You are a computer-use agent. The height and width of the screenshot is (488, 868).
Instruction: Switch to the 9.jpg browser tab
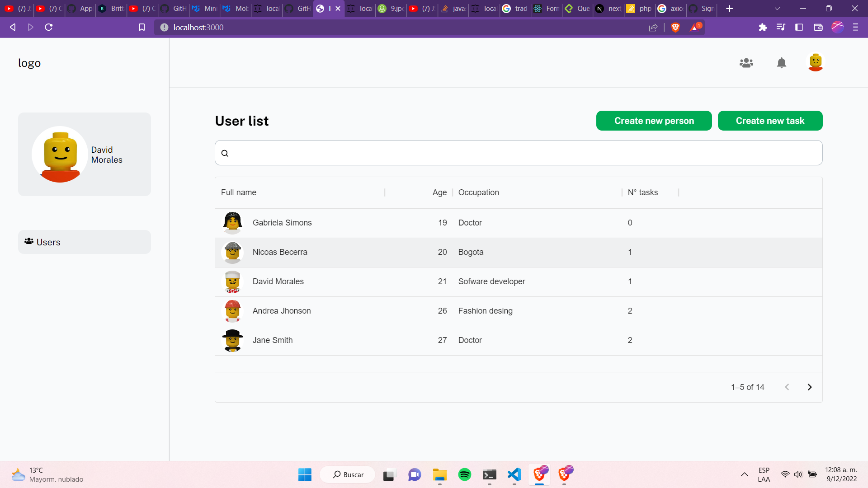coord(392,9)
